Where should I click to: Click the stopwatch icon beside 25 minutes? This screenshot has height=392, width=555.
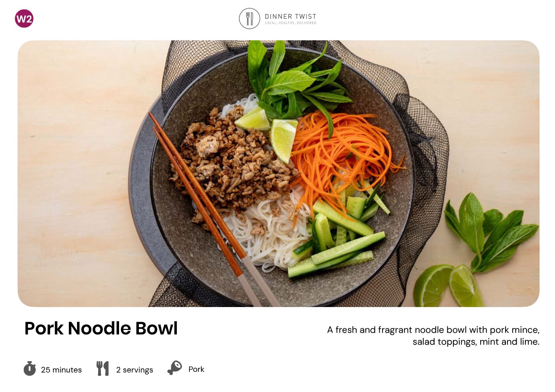point(30,368)
